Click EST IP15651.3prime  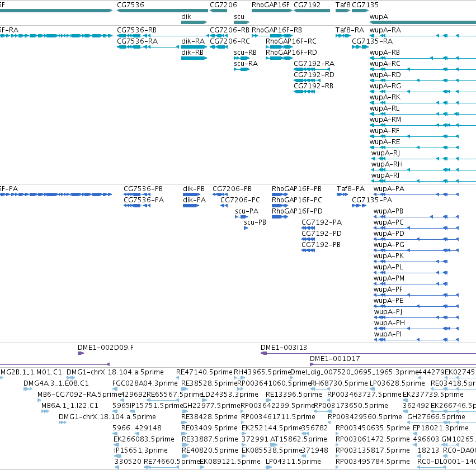tap(118, 456)
